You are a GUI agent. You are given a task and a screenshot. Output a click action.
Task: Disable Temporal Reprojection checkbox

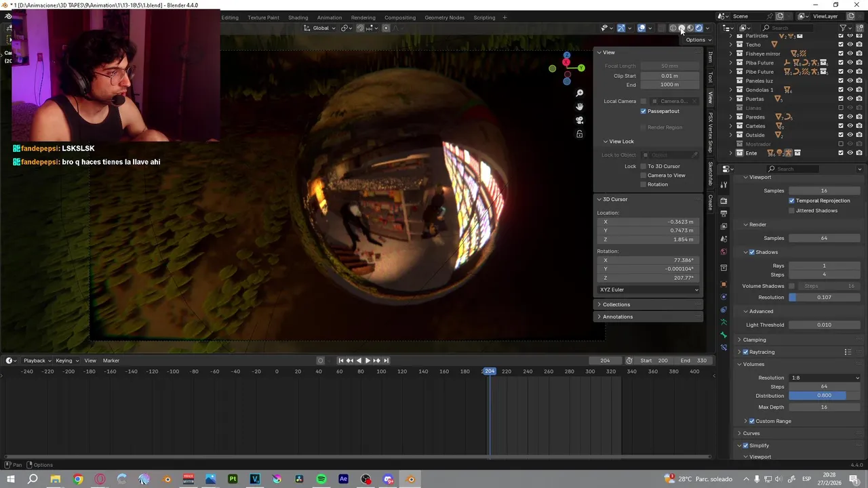tap(791, 201)
